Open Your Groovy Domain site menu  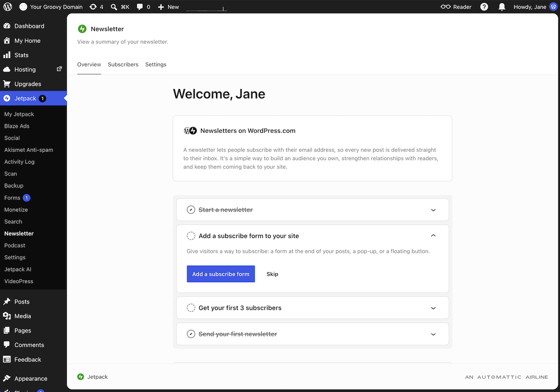pyautogui.click(x=51, y=7)
